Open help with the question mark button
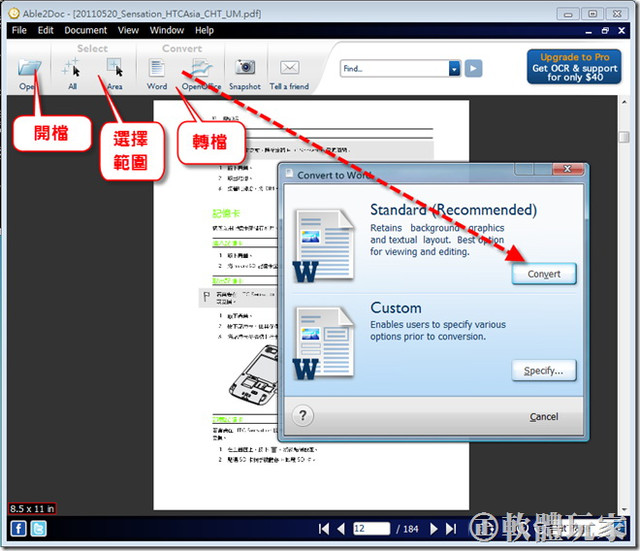 coord(302,415)
